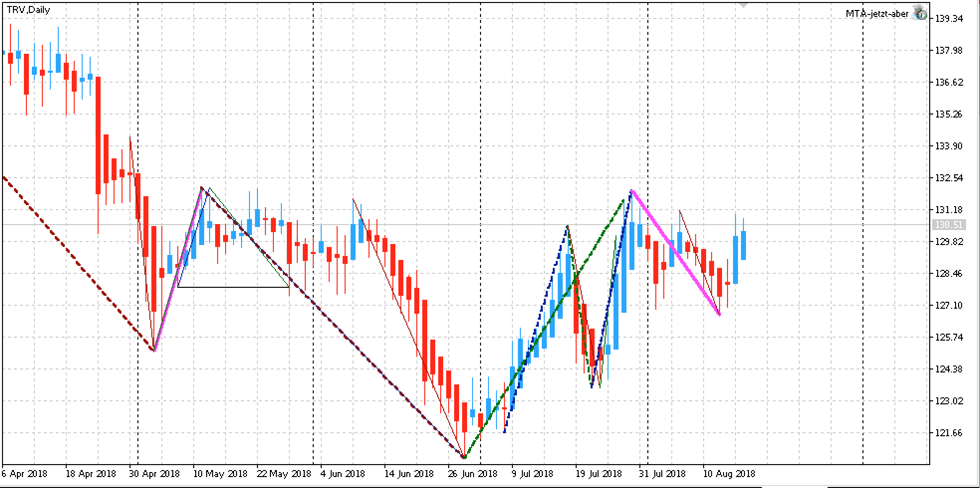The height and width of the screenshot is (488, 980).
Task: Click the 133.90 price axis label
Action: coord(949,146)
